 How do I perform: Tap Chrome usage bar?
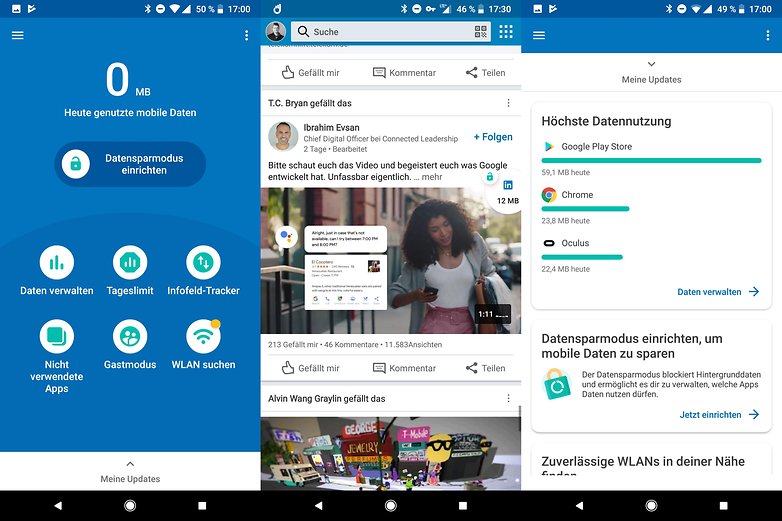pos(586,209)
